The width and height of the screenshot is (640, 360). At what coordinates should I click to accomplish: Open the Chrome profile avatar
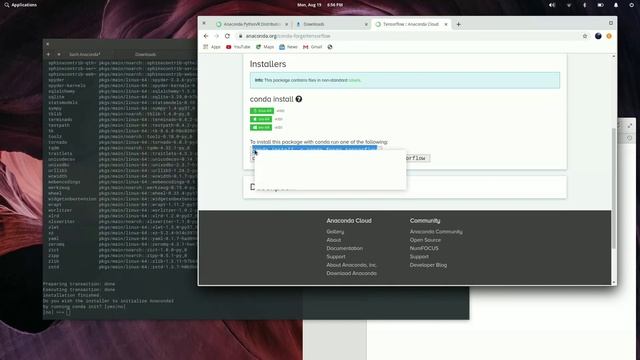(x=598, y=36)
